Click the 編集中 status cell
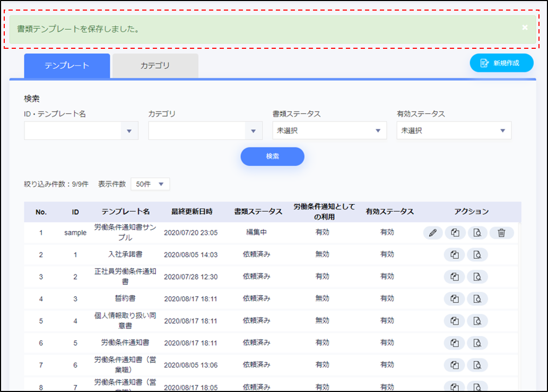The image size is (548, 392). 257,232
